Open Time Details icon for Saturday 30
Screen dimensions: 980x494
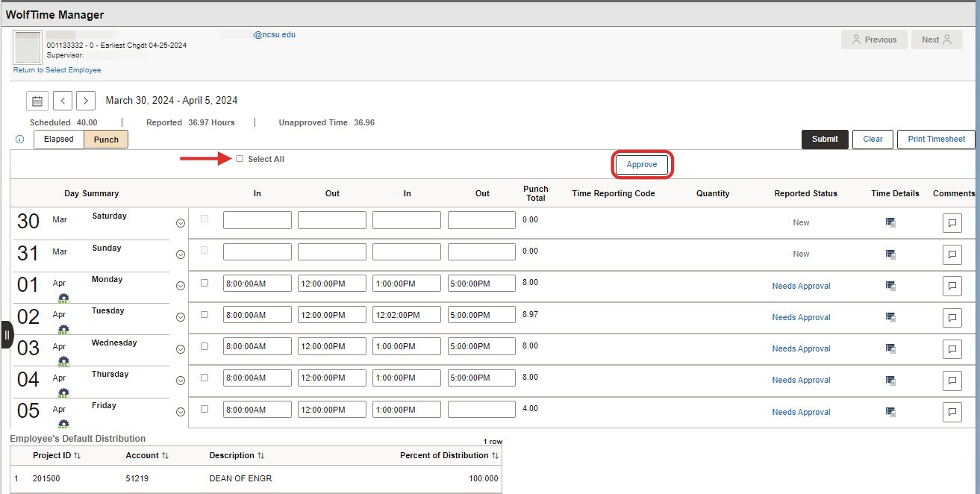(x=890, y=222)
